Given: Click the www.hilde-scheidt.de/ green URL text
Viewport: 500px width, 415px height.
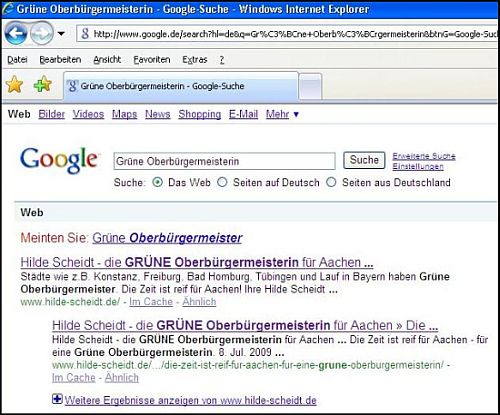Looking at the screenshot, I should (x=70, y=302).
